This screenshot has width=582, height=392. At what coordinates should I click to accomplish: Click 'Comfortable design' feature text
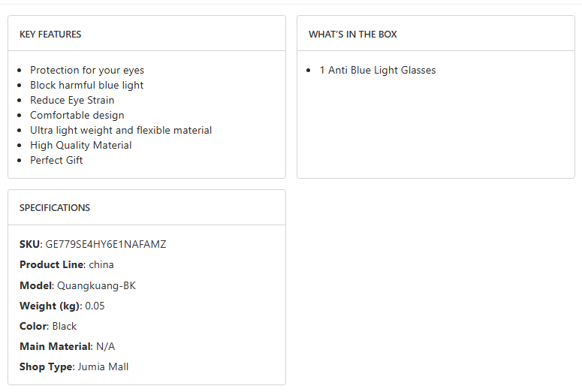(77, 115)
